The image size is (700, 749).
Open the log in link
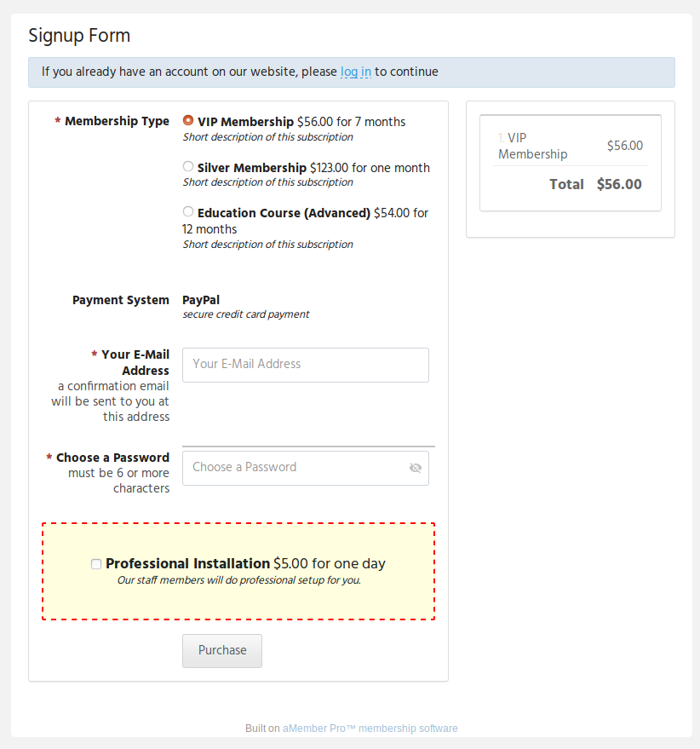[x=356, y=72]
